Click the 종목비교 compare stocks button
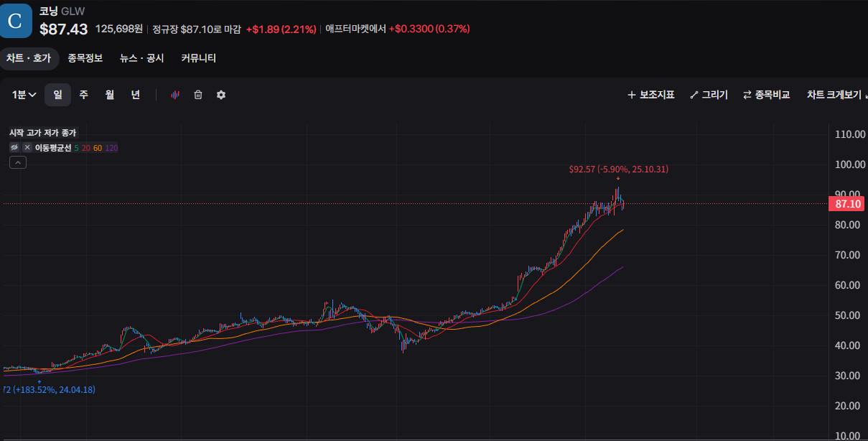This screenshot has width=868, height=441. pos(766,95)
